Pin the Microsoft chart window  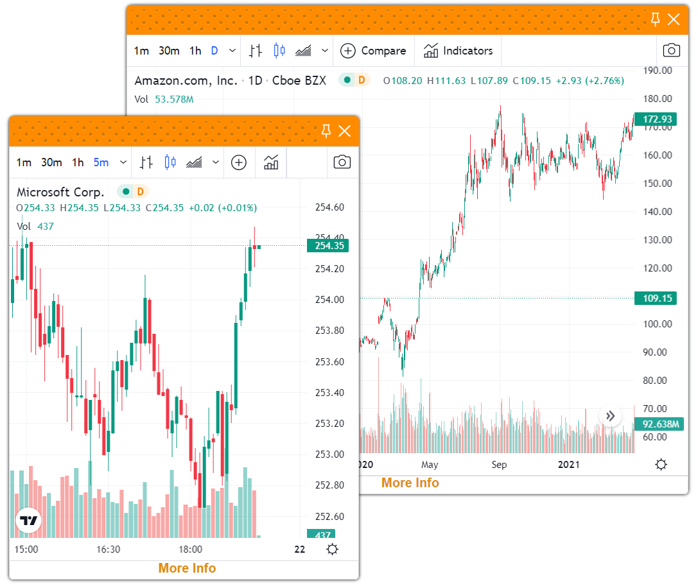326,131
